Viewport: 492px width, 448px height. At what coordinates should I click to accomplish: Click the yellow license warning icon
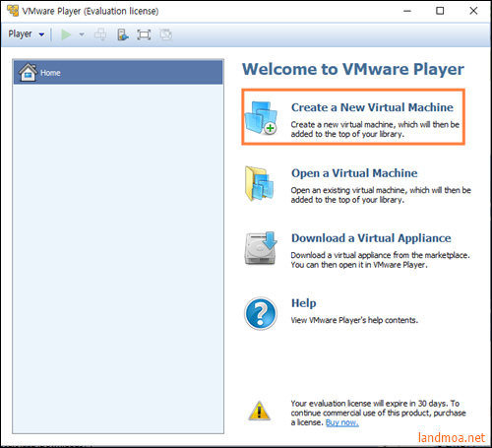tap(260, 411)
